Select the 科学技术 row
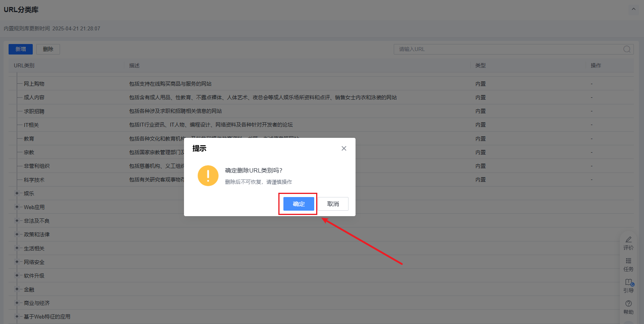Screen dimensions: 644x324 (x=321, y=180)
